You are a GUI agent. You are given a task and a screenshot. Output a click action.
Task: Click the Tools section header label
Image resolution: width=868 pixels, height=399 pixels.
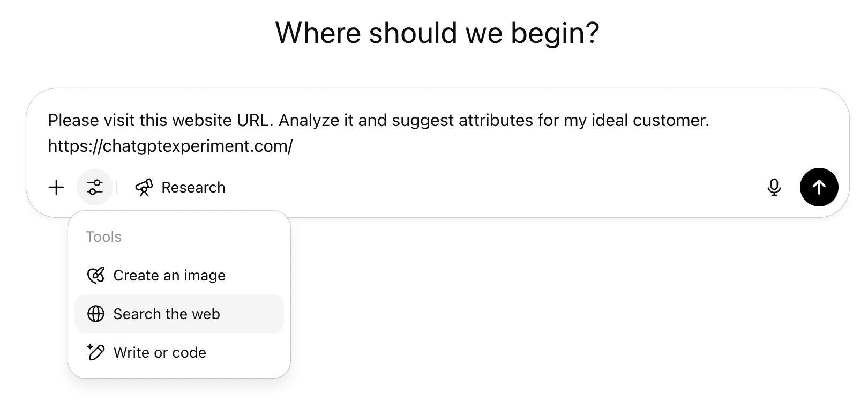tap(103, 236)
